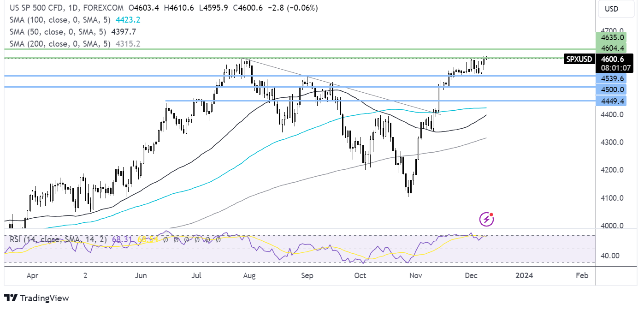Viewport: 644px width, 310px height.
Task: Click the 4200.0 price axis value
Action: pyautogui.click(x=613, y=170)
